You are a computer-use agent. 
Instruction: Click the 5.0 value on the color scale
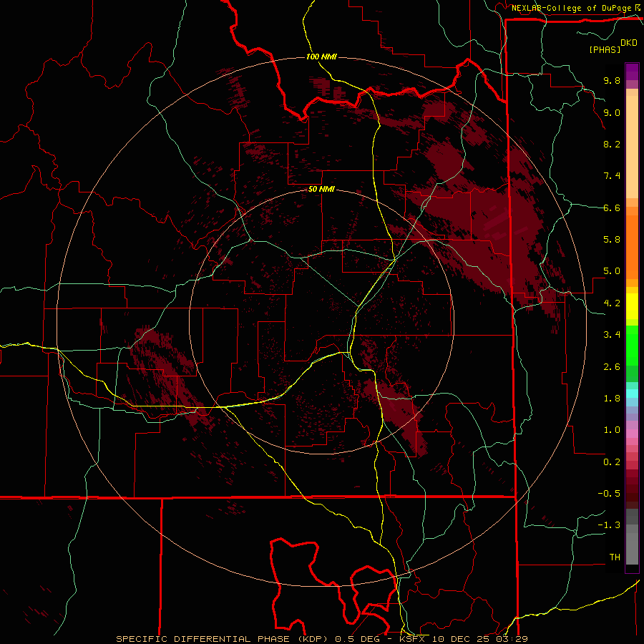click(x=612, y=271)
